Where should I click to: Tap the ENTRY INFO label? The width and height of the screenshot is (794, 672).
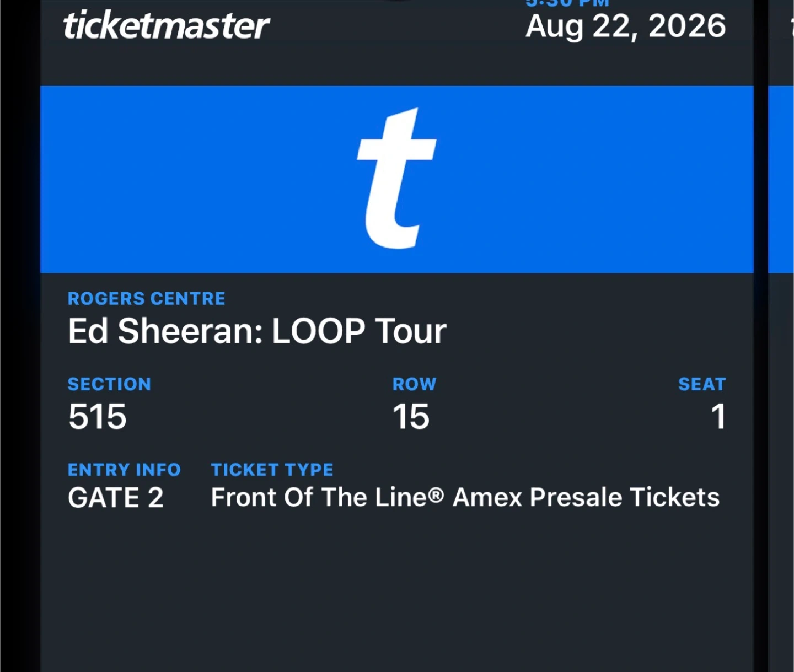point(124,470)
